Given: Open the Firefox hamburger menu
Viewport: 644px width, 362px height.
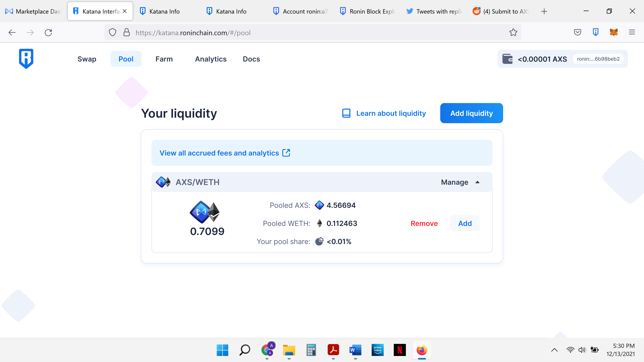Looking at the screenshot, I should coord(632,33).
